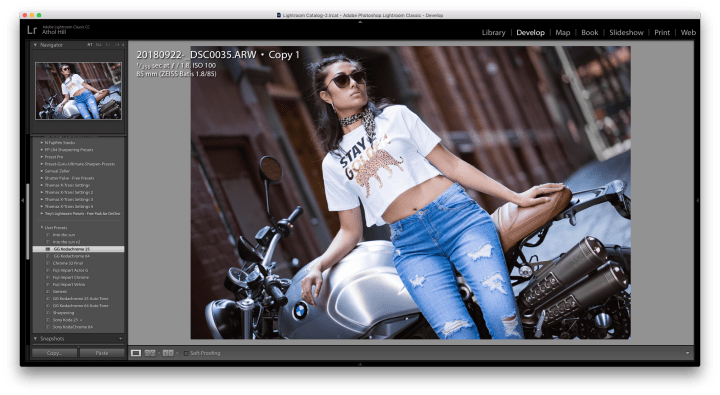
Task: Open the Web module
Action: pyautogui.click(x=688, y=33)
